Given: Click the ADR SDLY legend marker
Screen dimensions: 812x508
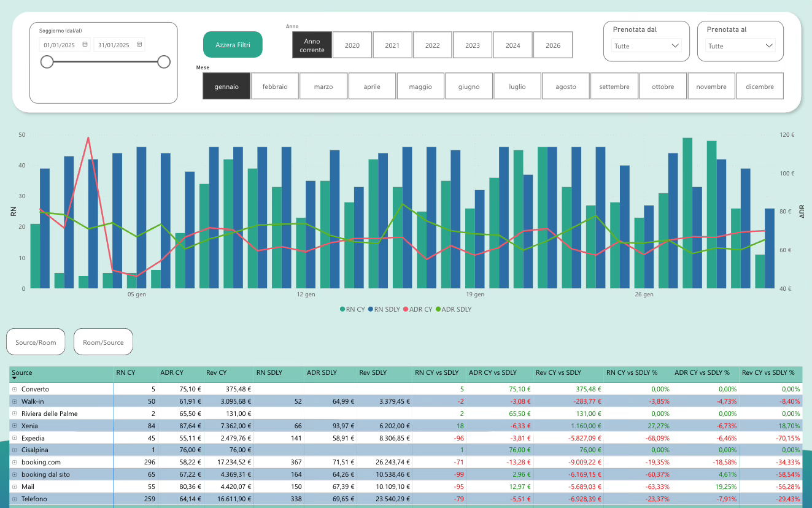Looking at the screenshot, I should pos(438,310).
